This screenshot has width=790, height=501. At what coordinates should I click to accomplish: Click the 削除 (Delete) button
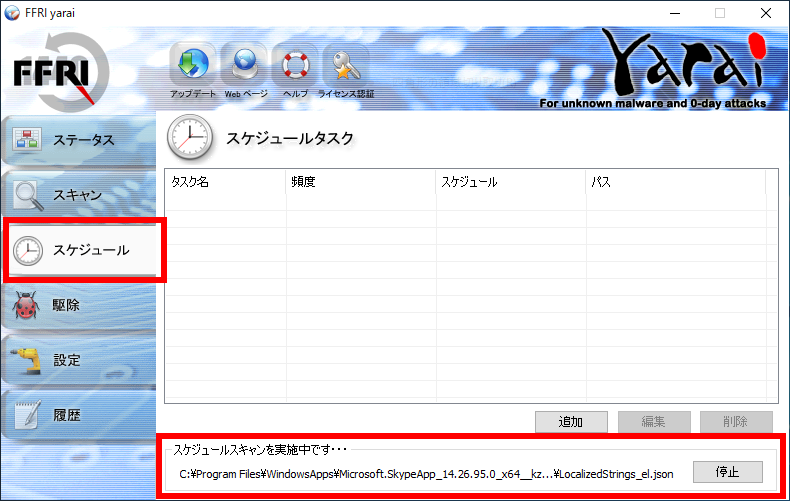point(736,422)
